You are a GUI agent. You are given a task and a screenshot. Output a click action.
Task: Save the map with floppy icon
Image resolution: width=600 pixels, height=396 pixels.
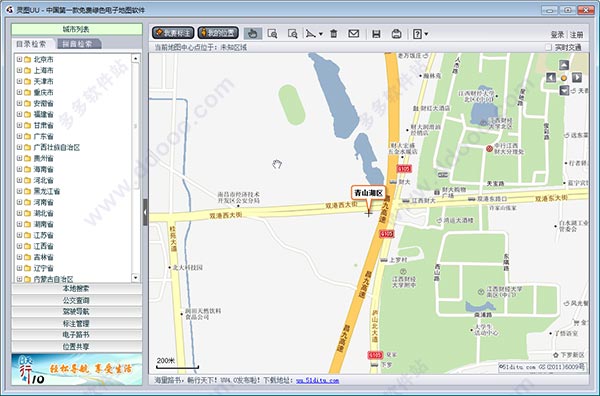pos(376,34)
